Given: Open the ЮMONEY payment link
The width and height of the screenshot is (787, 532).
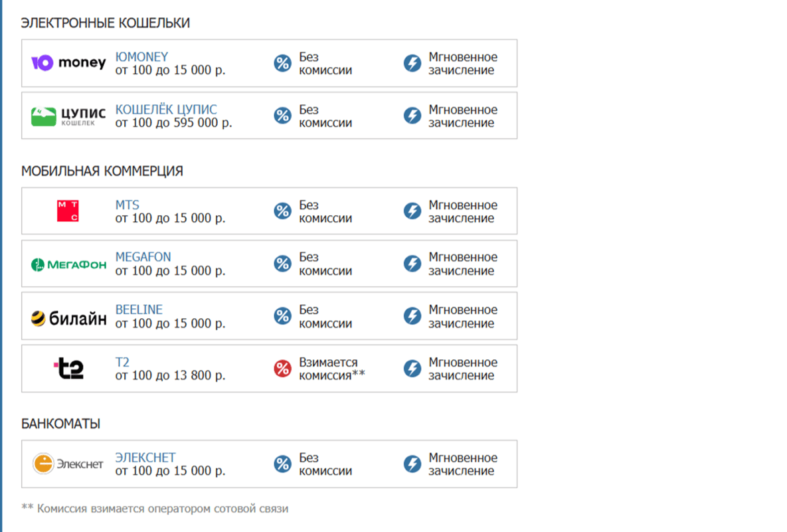Looking at the screenshot, I should click(141, 56).
